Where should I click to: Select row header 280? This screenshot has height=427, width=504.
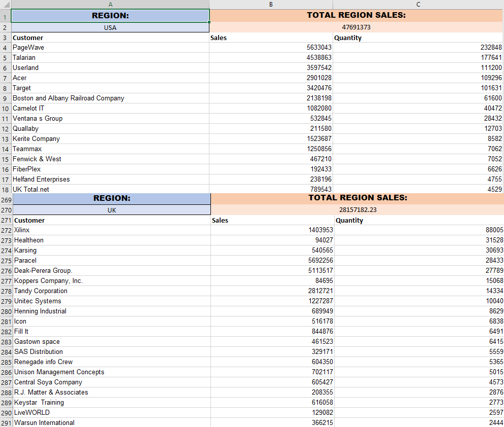pyautogui.click(x=6, y=311)
